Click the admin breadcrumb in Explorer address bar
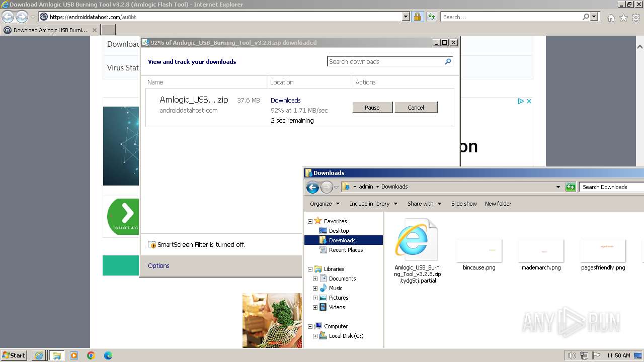 [366, 187]
